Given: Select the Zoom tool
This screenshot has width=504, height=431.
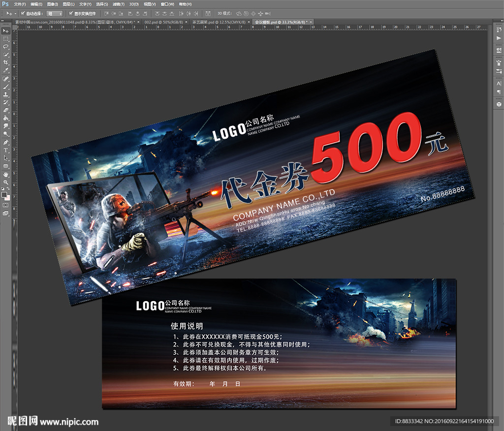Looking at the screenshot, I should (6, 182).
